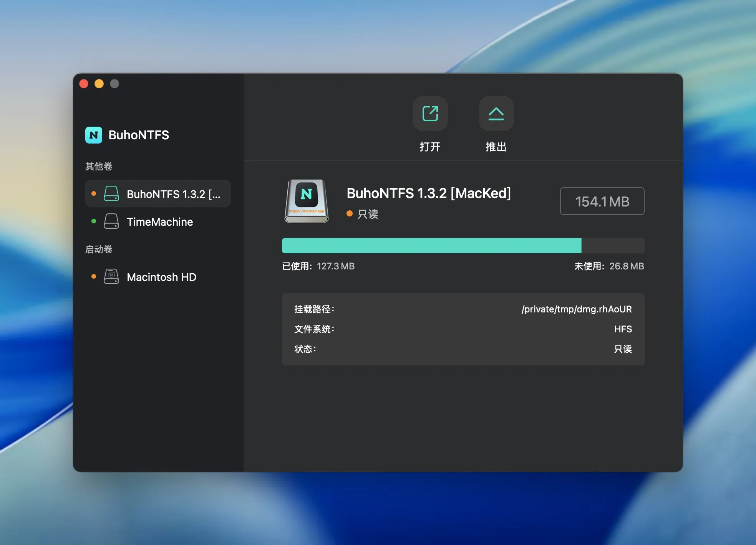The height and width of the screenshot is (545, 756).
Task: Click the 154.1 MB capacity box
Action: point(602,201)
